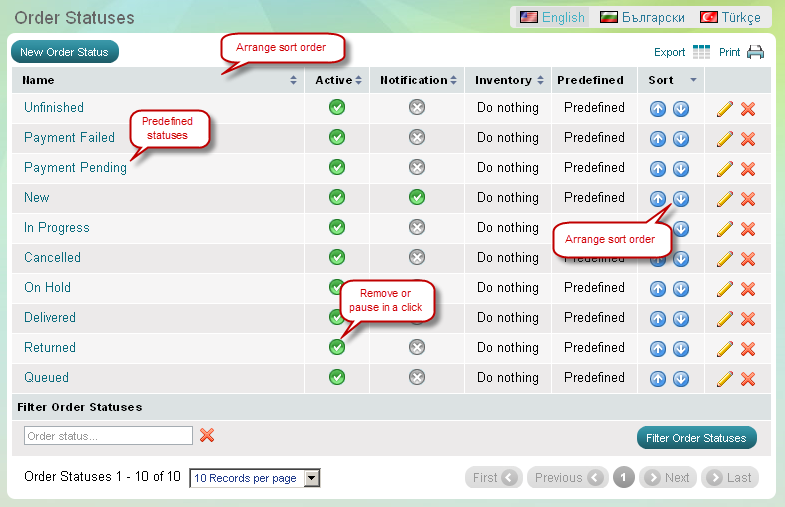The height and width of the screenshot is (507, 785).
Task: Enable Notification for Unfinished status
Action: [417, 108]
